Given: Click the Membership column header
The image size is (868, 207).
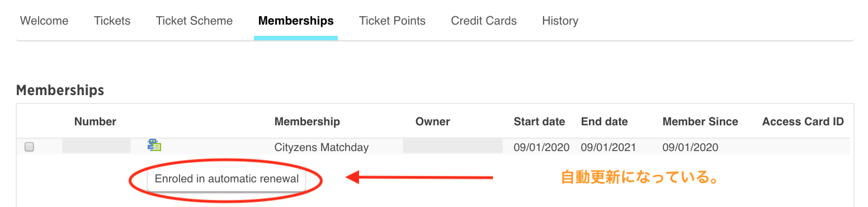Looking at the screenshot, I should pyautogui.click(x=307, y=121).
